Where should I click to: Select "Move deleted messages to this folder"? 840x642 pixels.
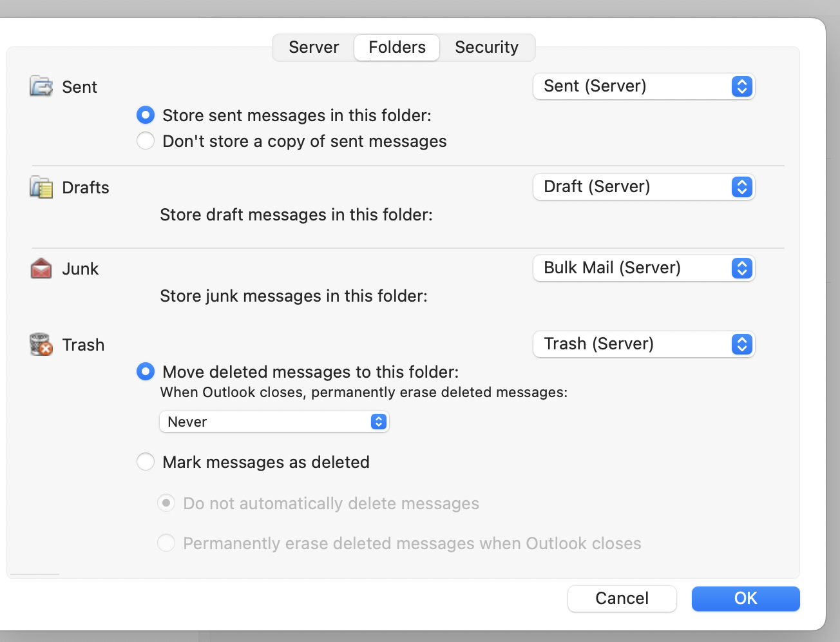pyautogui.click(x=146, y=371)
